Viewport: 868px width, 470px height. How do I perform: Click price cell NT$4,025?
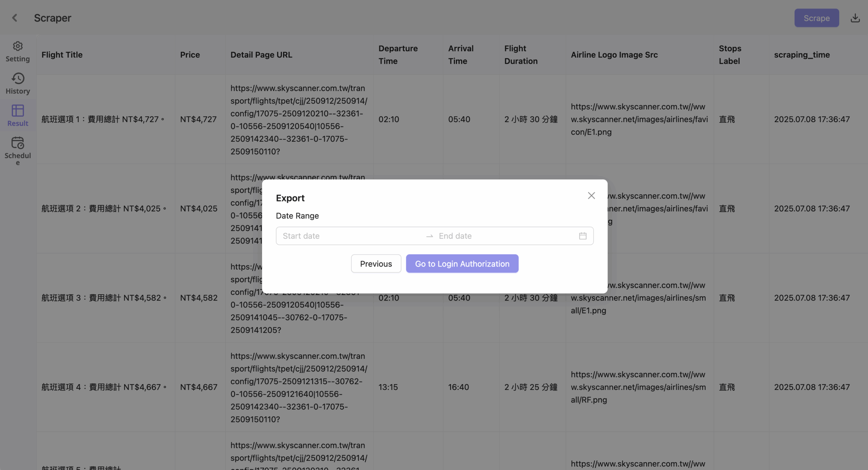[199, 209]
